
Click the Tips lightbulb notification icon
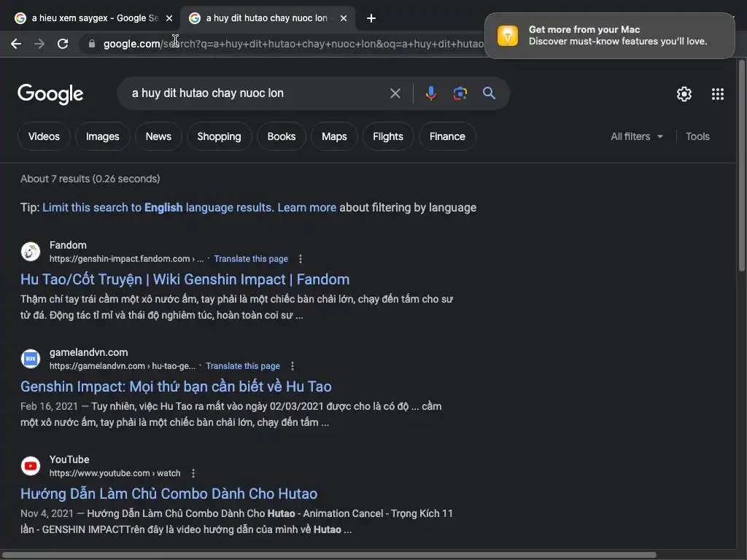click(x=508, y=36)
